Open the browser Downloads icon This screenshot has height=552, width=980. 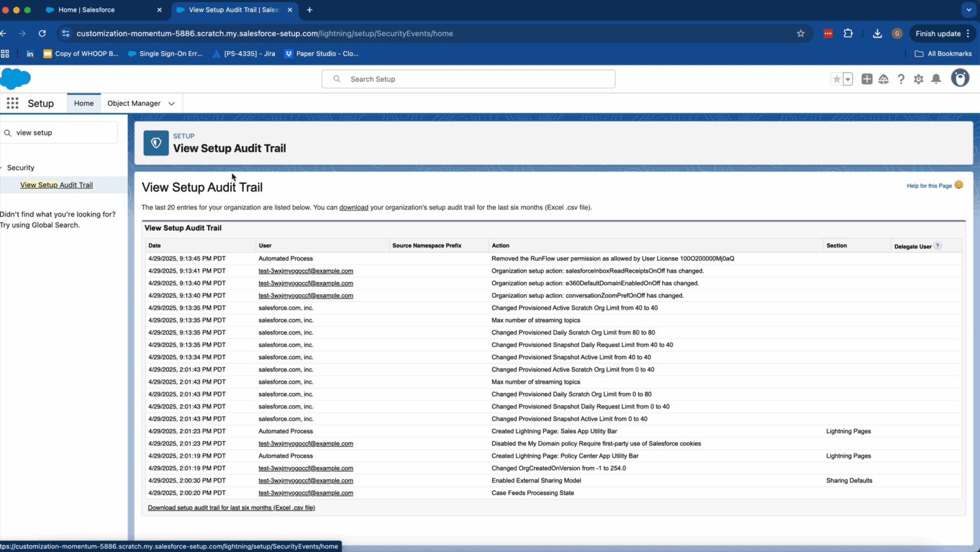pos(877,33)
